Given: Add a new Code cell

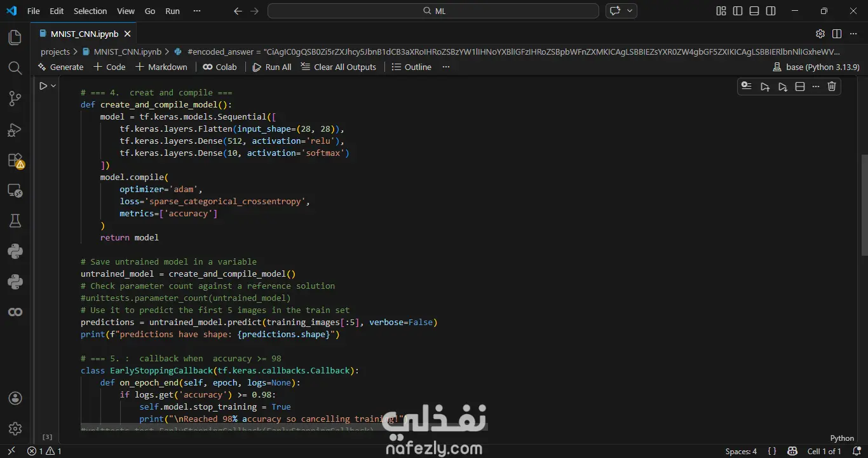Looking at the screenshot, I should coord(109,67).
